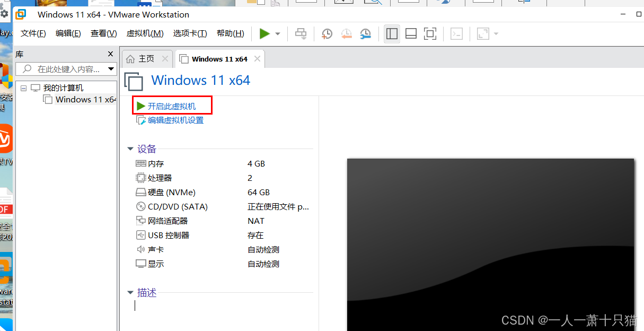Expand the power options dropdown arrow
The image size is (644, 331).
[278, 34]
